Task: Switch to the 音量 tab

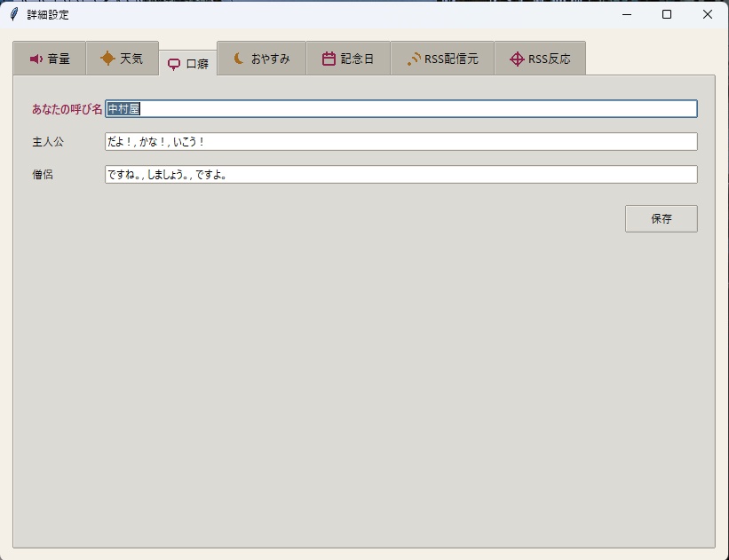Action: 50,58
